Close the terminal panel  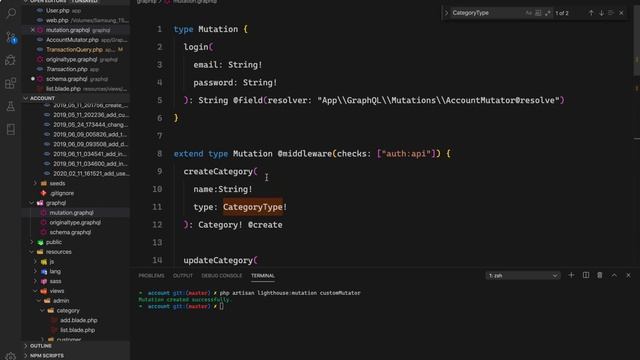click(629, 275)
